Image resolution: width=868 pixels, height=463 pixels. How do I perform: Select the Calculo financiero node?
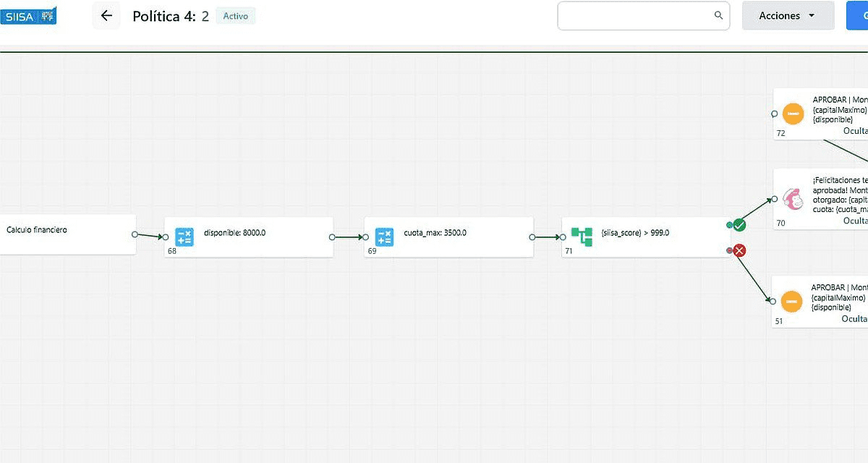(65, 234)
